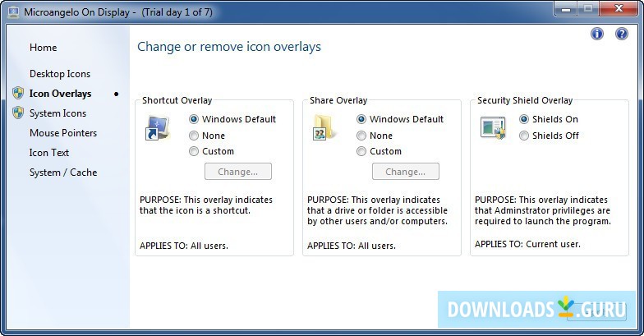Minimize the Microangelo On Display window

tap(566, 8)
